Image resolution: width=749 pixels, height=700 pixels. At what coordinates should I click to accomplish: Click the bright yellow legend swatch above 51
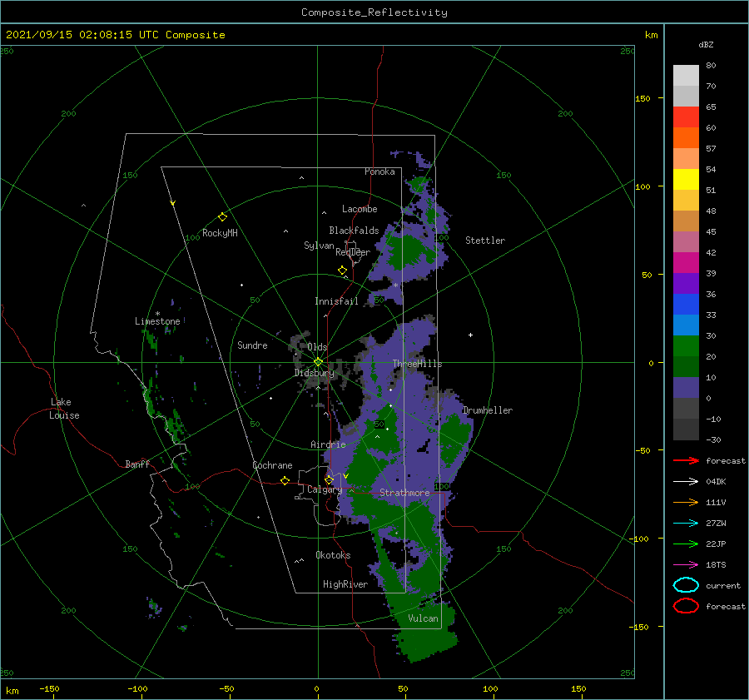(686, 179)
